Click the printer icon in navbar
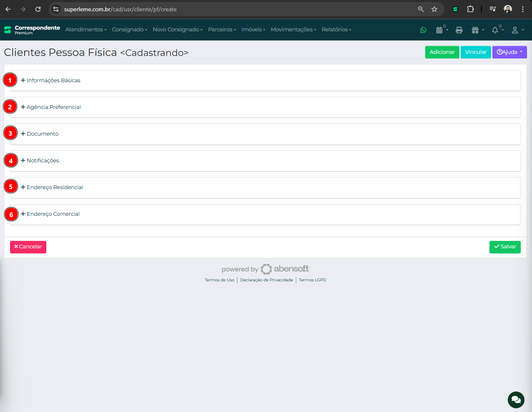This screenshot has width=532, height=412. (459, 30)
